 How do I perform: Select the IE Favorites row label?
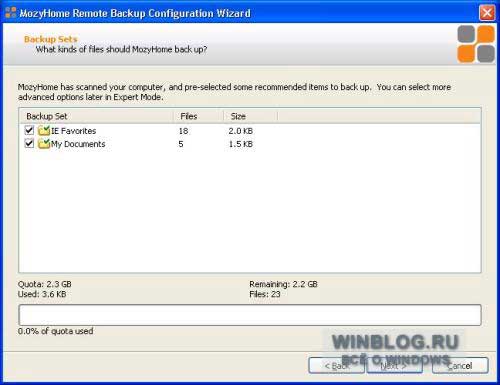pyautogui.click(x=73, y=131)
